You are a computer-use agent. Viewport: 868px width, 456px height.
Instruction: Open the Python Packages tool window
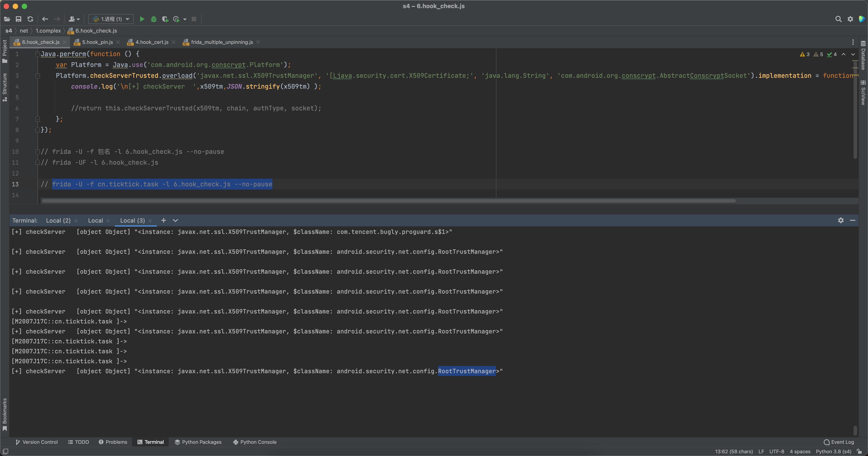click(198, 442)
